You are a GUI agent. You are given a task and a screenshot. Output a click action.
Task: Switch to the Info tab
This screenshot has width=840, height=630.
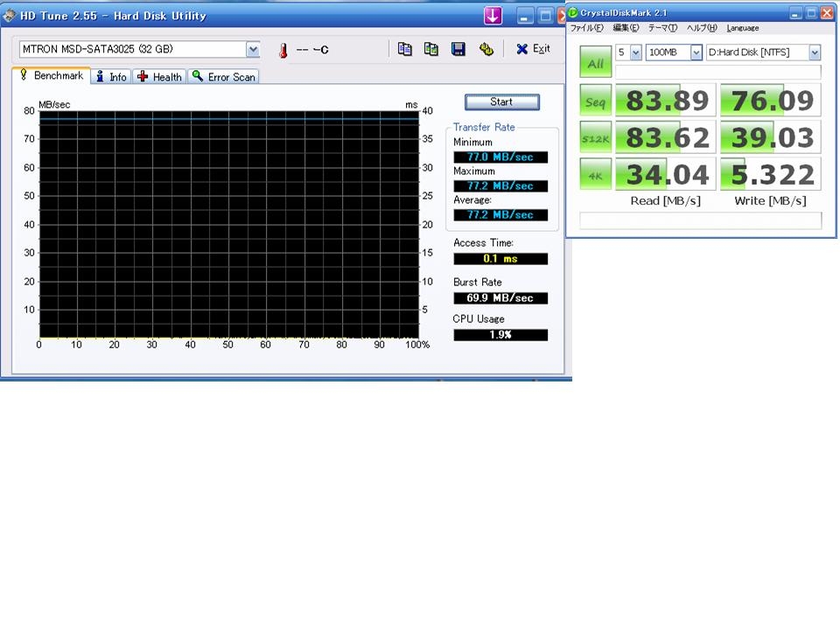click(x=111, y=77)
